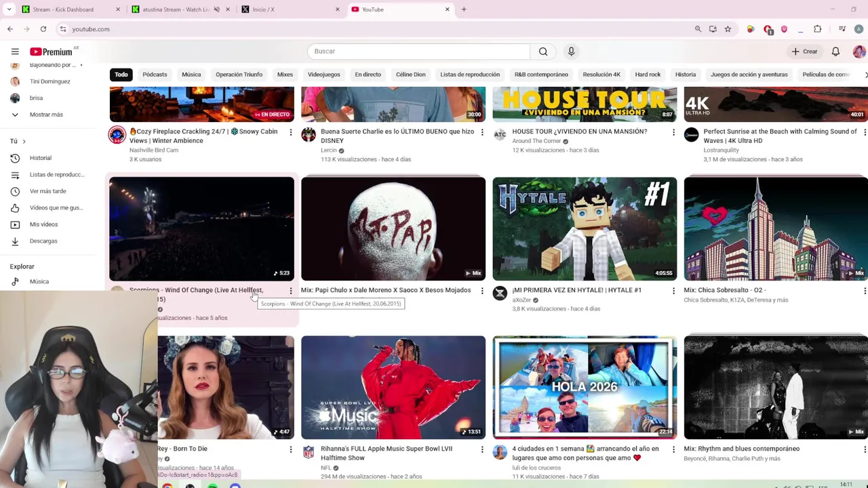Open the Hytale #1 video thumbnail

tap(585, 228)
